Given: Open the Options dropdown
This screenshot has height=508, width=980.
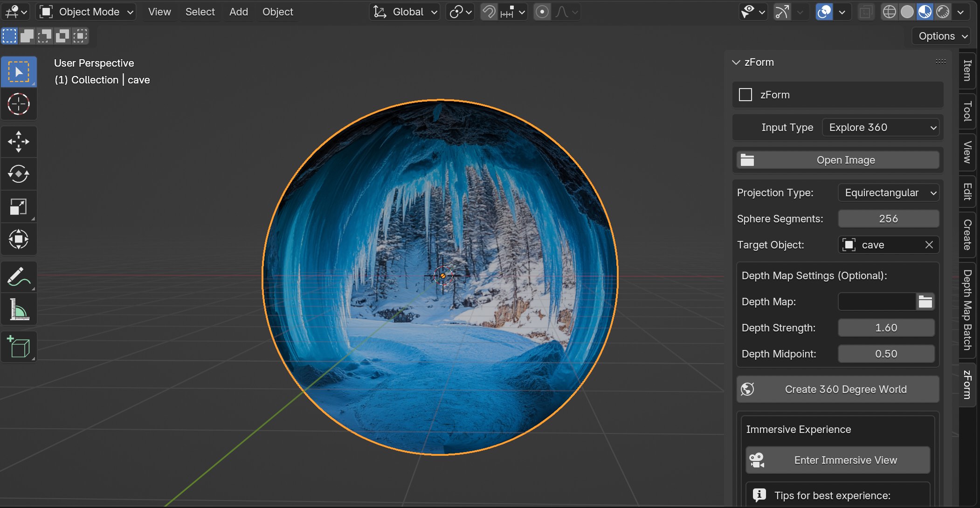Looking at the screenshot, I should tap(942, 36).
